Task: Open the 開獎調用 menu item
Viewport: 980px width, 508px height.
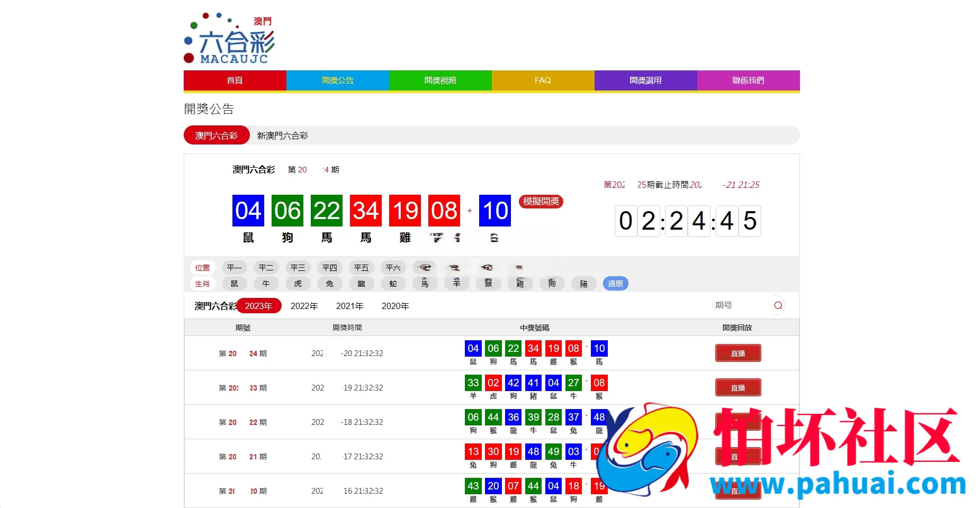Action: [646, 80]
